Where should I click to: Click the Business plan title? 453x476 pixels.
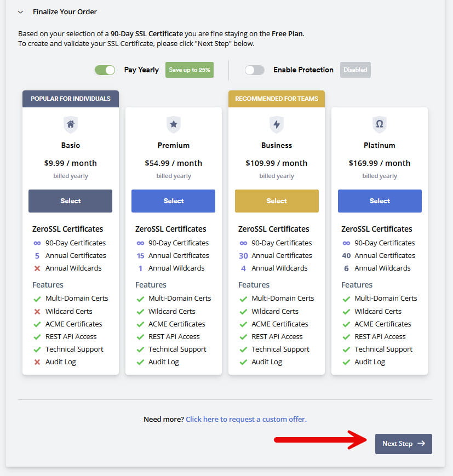pyautogui.click(x=277, y=145)
